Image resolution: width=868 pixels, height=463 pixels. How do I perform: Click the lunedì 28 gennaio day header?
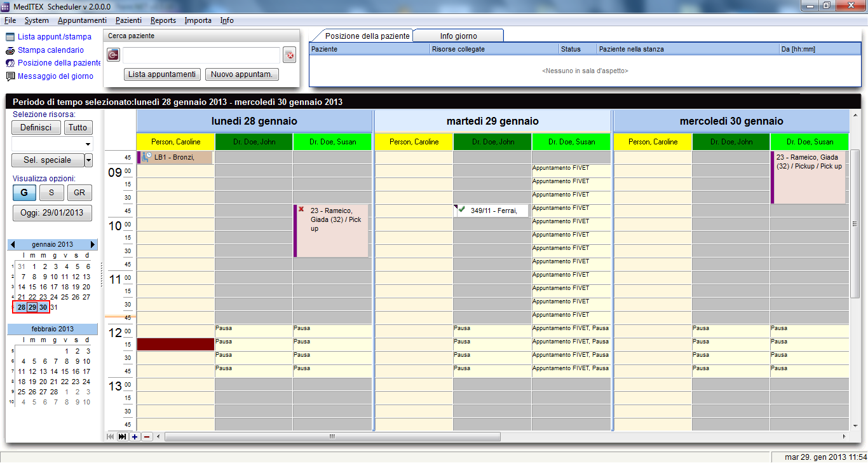tap(254, 121)
